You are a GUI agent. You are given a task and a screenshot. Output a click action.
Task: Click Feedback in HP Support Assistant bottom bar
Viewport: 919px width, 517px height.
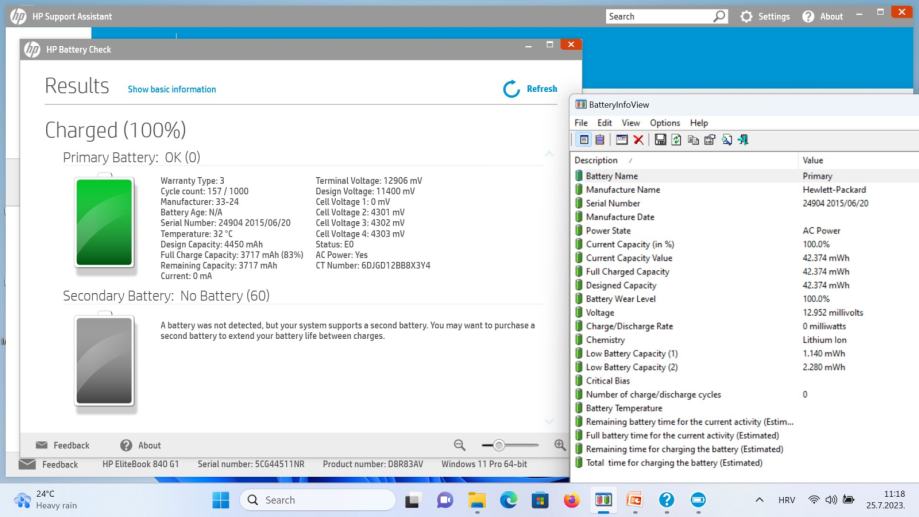click(x=48, y=464)
